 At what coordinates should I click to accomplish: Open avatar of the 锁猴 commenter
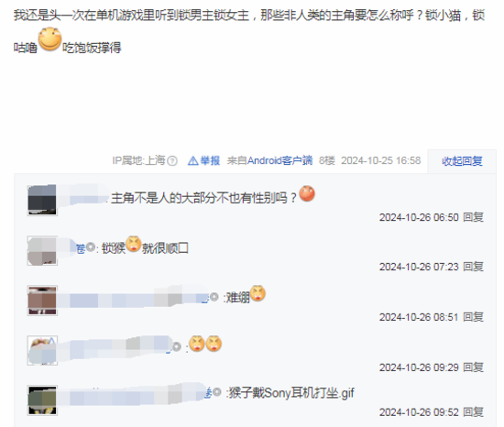tap(42, 250)
